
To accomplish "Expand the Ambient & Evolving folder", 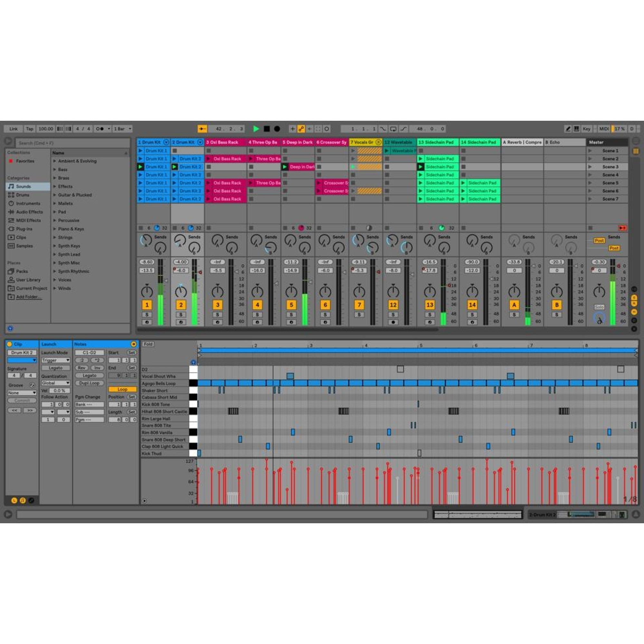I will pos(55,161).
